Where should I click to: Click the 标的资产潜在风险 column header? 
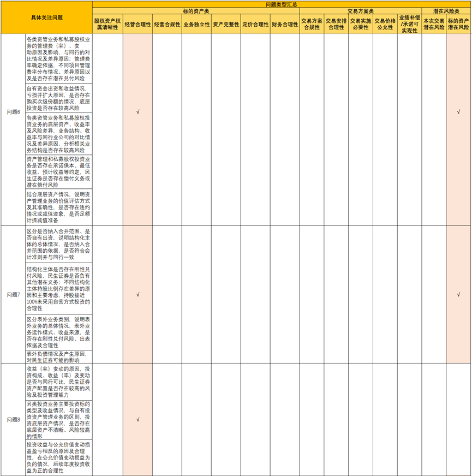458,24
